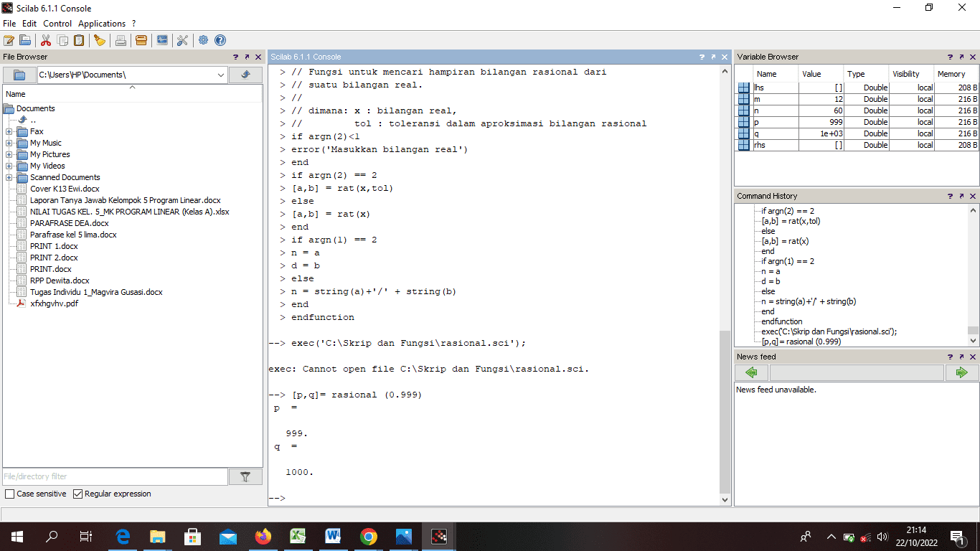Image resolution: width=980 pixels, height=551 pixels.
Task: Click the Value column header
Action: tap(821, 74)
